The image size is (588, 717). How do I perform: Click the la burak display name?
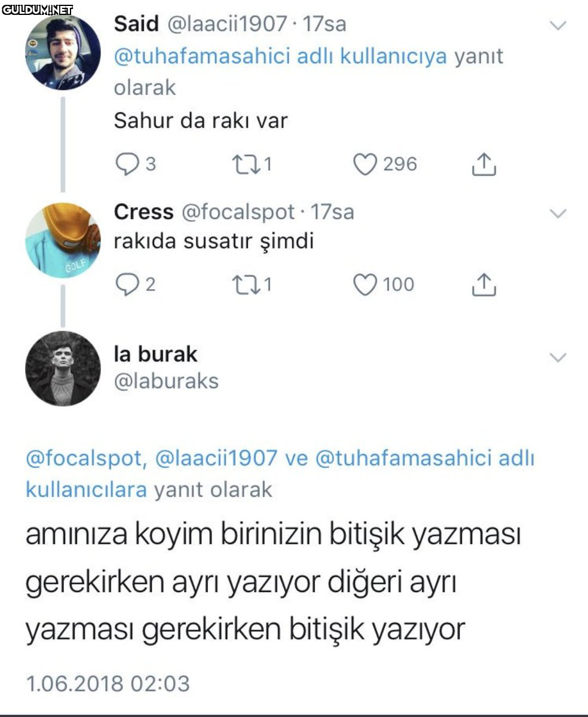point(155,354)
